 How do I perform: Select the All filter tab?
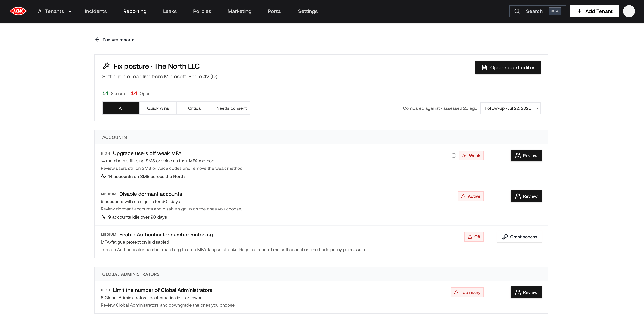pyautogui.click(x=121, y=108)
